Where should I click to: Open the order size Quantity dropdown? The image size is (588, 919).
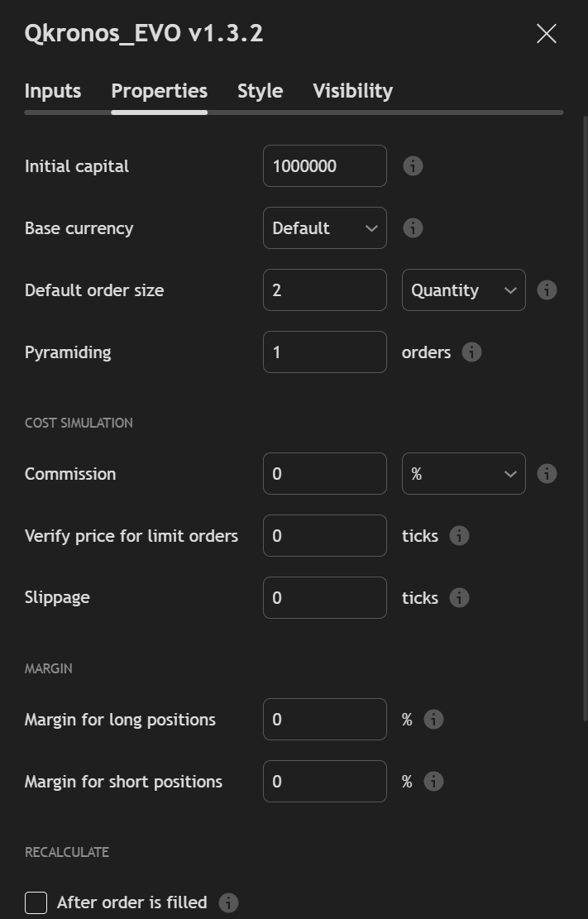click(463, 290)
